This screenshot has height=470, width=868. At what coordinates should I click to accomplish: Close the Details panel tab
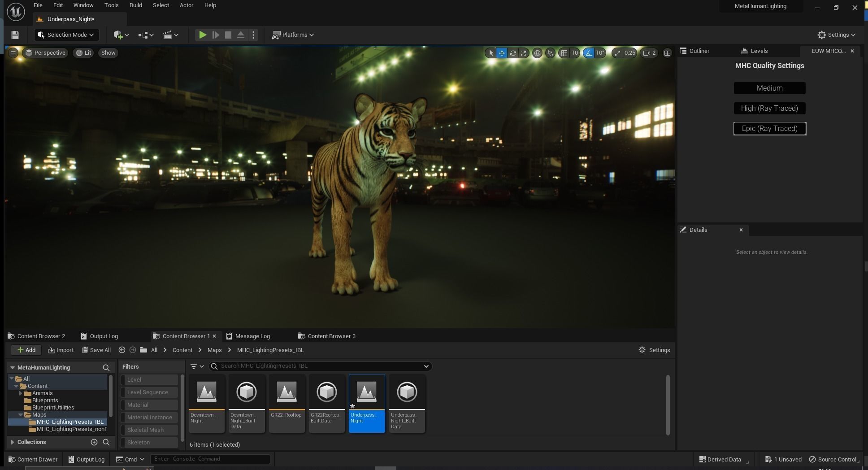[x=741, y=230]
